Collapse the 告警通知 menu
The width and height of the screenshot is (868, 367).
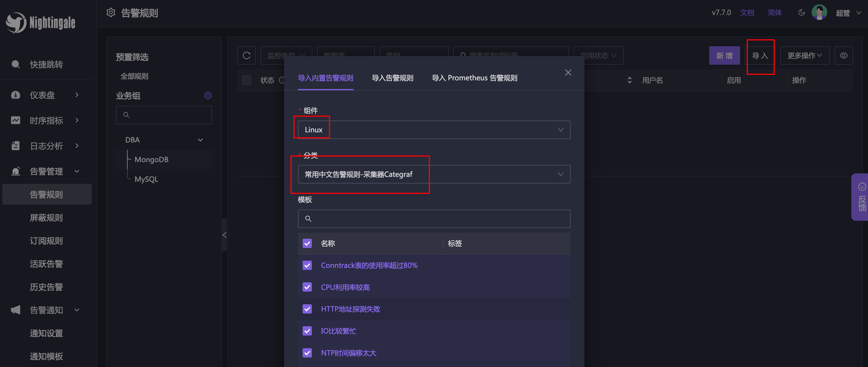pyautogui.click(x=77, y=310)
